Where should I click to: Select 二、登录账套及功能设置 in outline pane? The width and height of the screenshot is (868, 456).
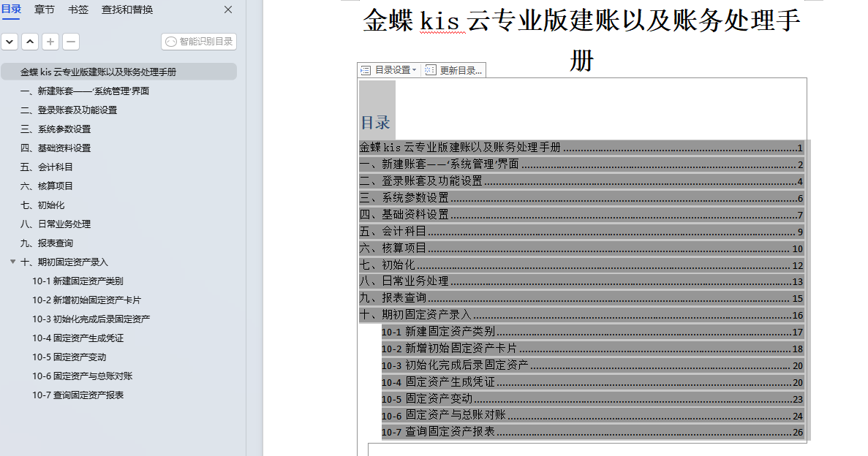click(x=69, y=110)
